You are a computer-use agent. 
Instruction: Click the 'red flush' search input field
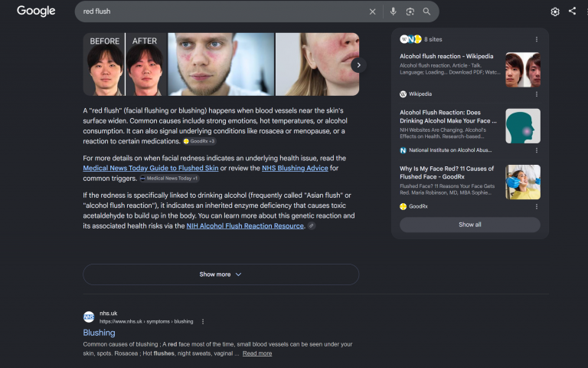(221, 11)
